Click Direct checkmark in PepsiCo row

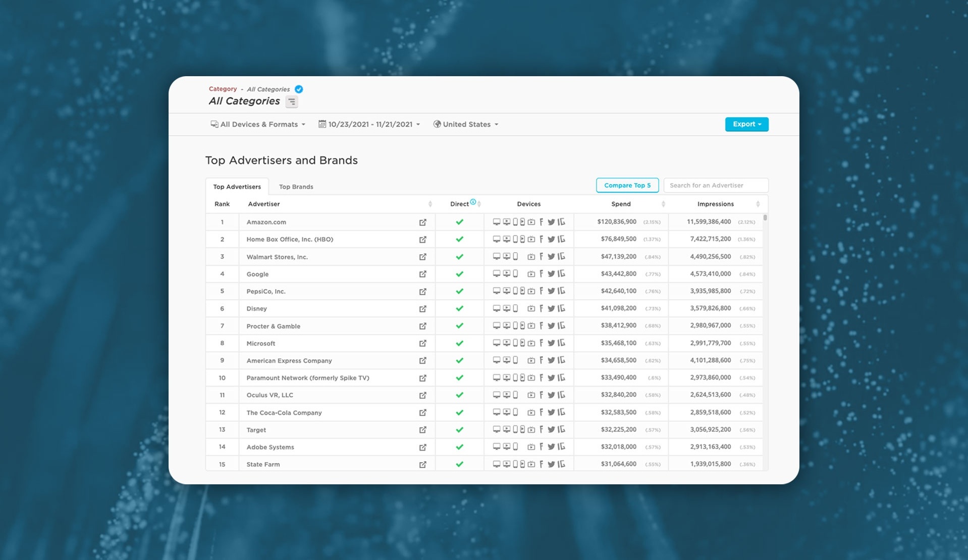coord(459,291)
